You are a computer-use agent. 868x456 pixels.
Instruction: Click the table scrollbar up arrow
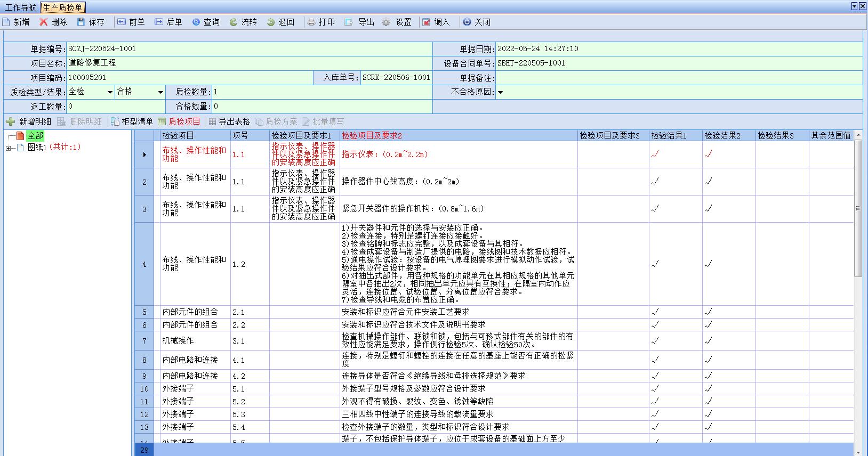(858, 135)
